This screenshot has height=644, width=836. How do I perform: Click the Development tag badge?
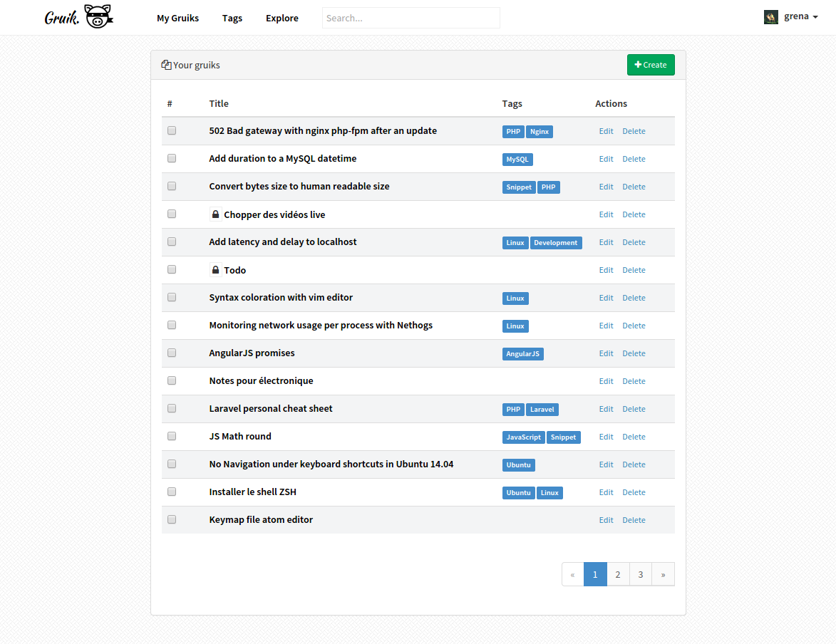pos(556,242)
